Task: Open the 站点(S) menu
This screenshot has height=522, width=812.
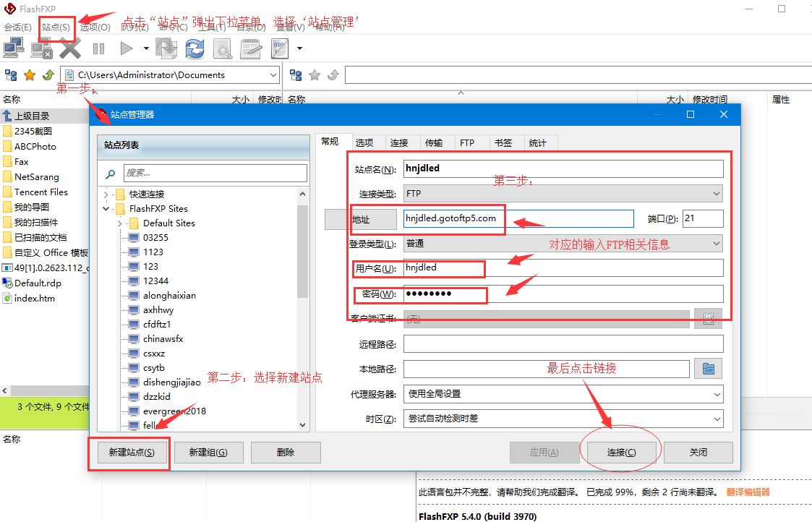Action: [56, 27]
